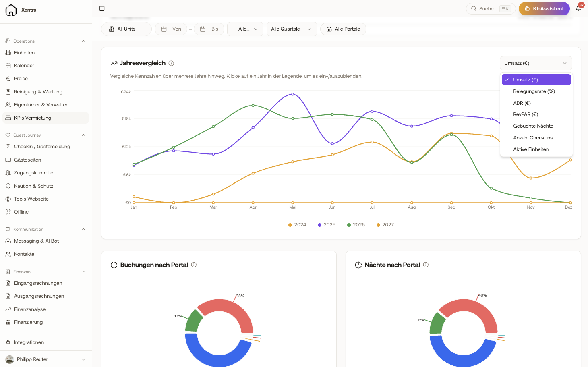Toggle the sidebar panel icon
The height and width of the screenshot is (367, 588).
click(102, 8)
